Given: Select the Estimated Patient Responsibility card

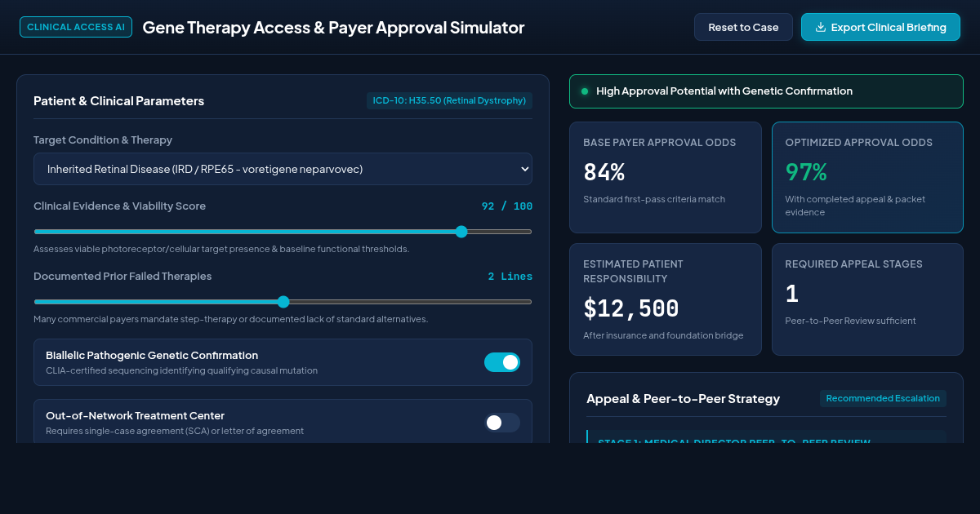Looking at the screenshot, I should pos(666,299).
